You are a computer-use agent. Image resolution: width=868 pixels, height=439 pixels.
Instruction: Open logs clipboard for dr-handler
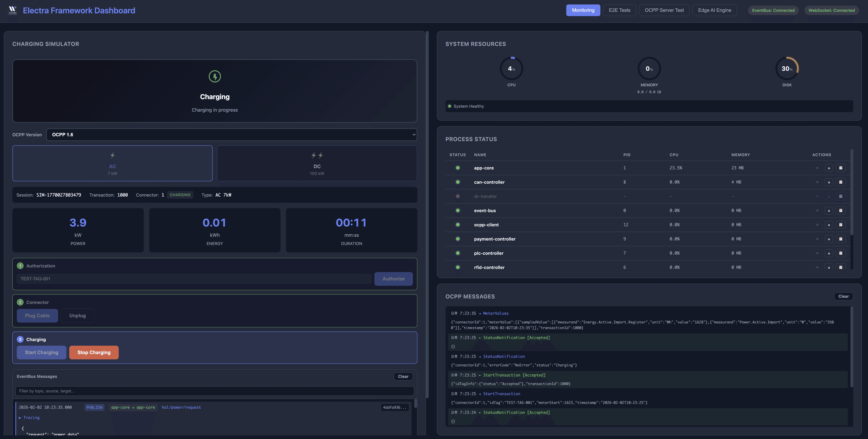[x=840, y=196]
